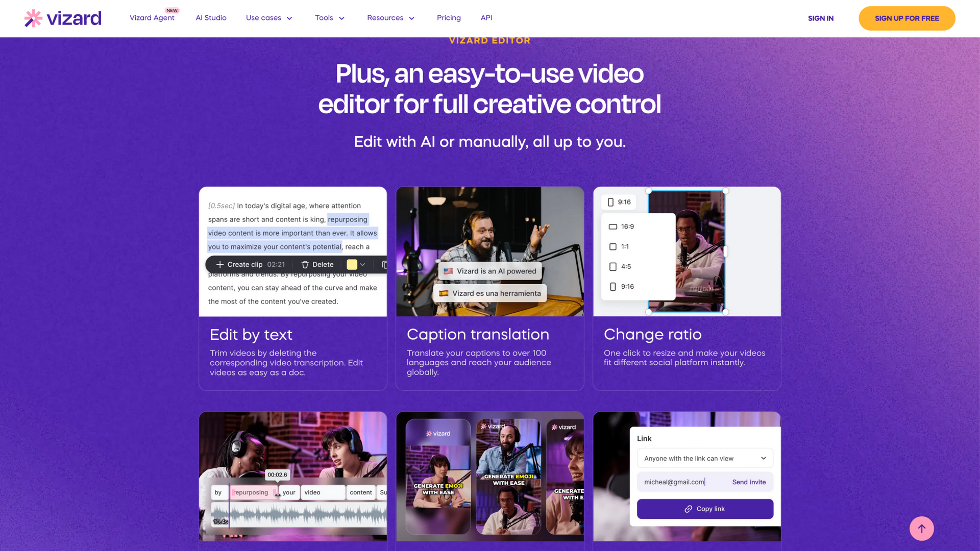Open the Use cases dropdown
Image resolution: width=980 pixels, height=551 pixels.
[269, 18]
